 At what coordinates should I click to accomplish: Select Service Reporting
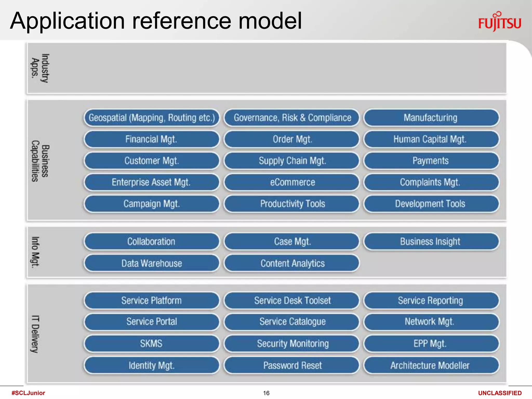pyautogui.click(x=431, y=301)
